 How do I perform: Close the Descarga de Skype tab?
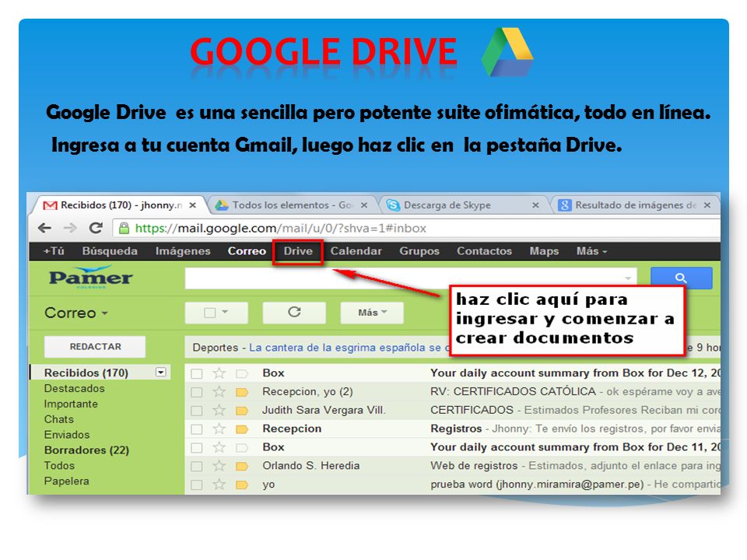coord(535,205)
